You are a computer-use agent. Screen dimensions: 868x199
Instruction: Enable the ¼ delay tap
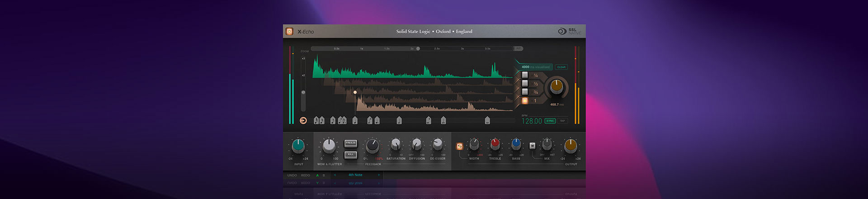tap(525, 75)
